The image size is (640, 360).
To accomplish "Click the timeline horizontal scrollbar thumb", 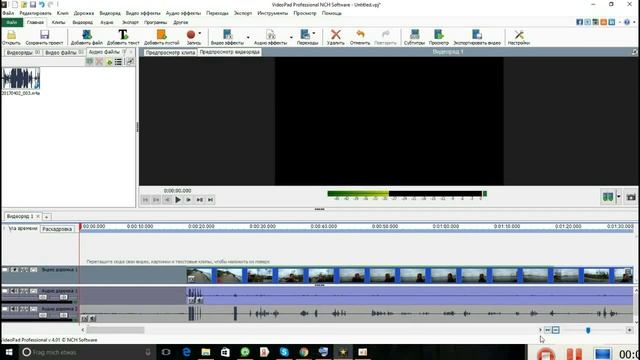I will coord(115,330).
